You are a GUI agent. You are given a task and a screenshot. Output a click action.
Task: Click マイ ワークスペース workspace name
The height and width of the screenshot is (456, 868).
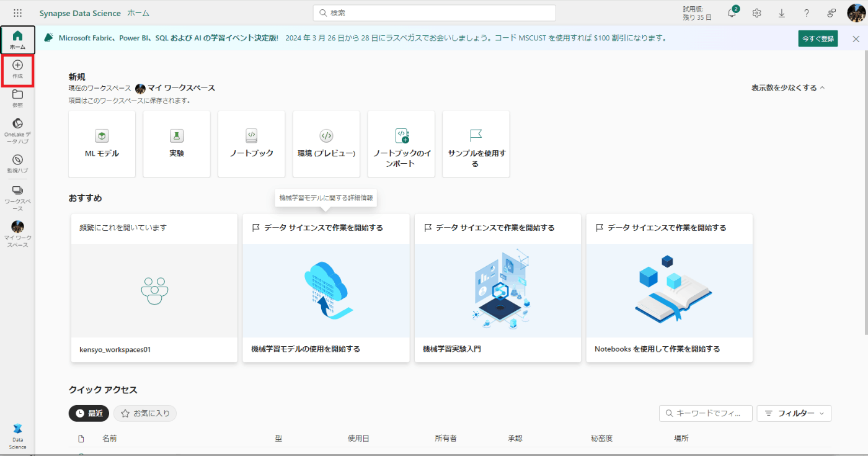pyautogui.click(x=181, y=88)
